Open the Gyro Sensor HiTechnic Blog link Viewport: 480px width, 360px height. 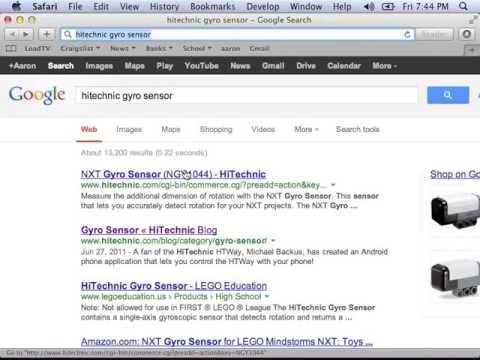pos(149,230)
